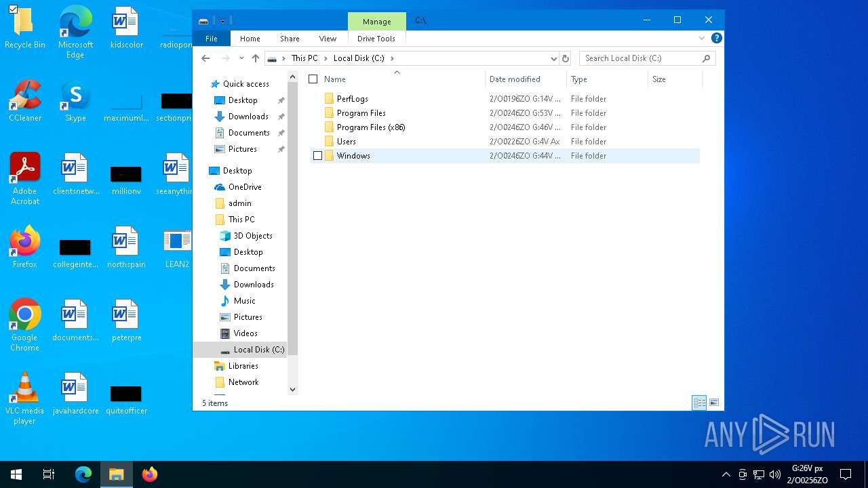The width and height of the screenshot is (868, 488).
Task: Open the LEAN2 desktop file
Action: [x=177, y=248]
